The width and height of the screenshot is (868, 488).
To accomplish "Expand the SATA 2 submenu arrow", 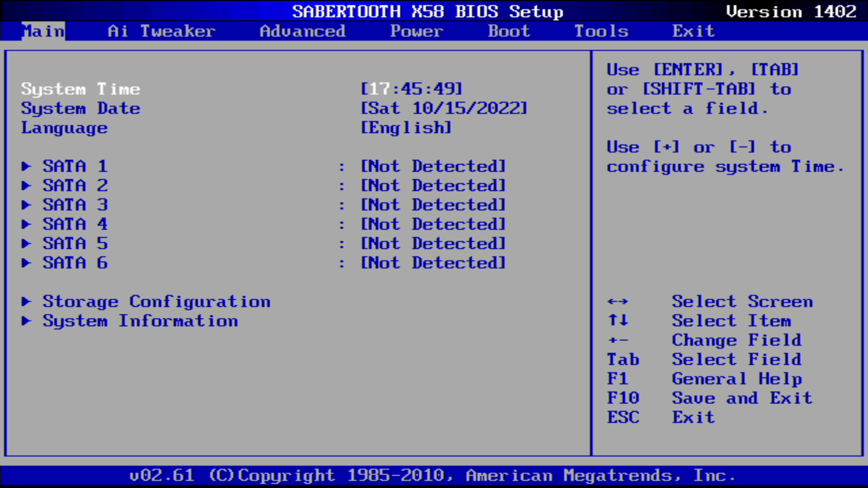I will (x=26, y=185).
